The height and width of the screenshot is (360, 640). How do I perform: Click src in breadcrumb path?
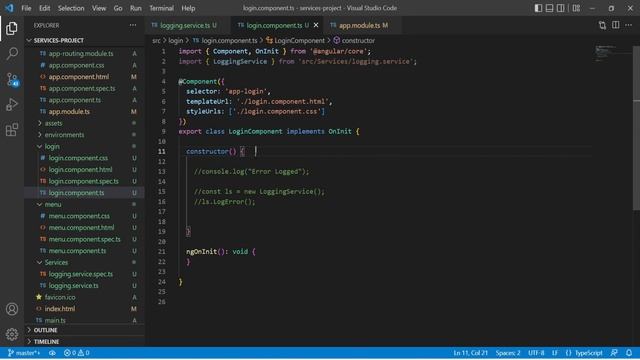(x=156, y=40)
